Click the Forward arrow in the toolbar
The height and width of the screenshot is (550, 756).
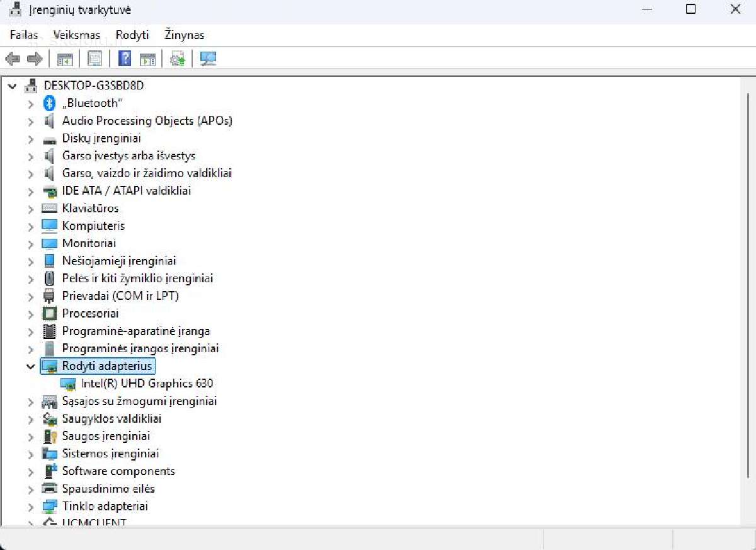pyautogui.click(x=34, y=59)
